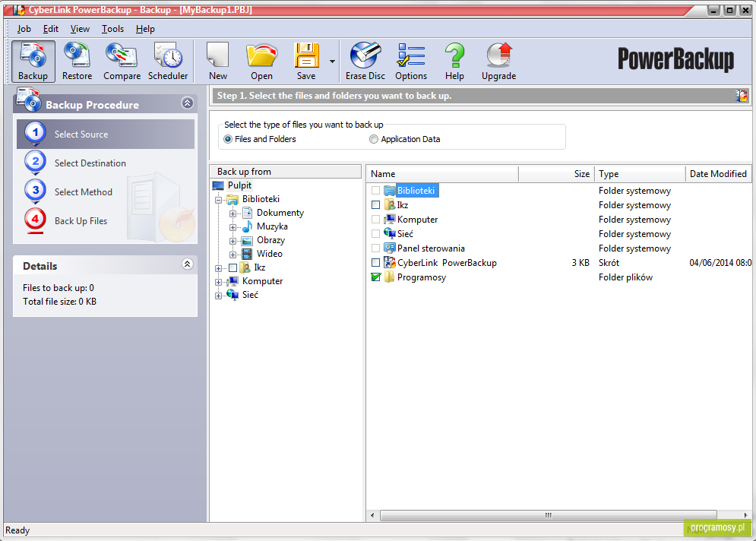Click the scrollbar right arrow

coord(746,515)
